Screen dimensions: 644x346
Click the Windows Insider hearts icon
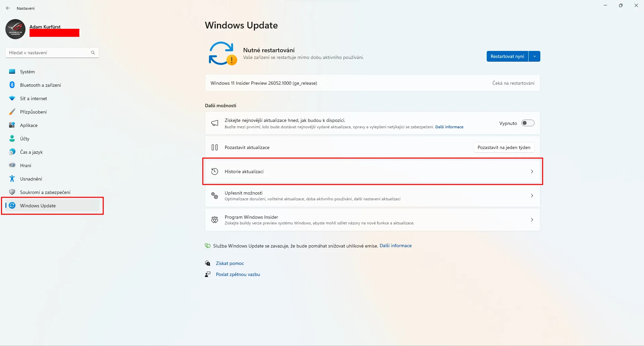click(x=215, y=220)
